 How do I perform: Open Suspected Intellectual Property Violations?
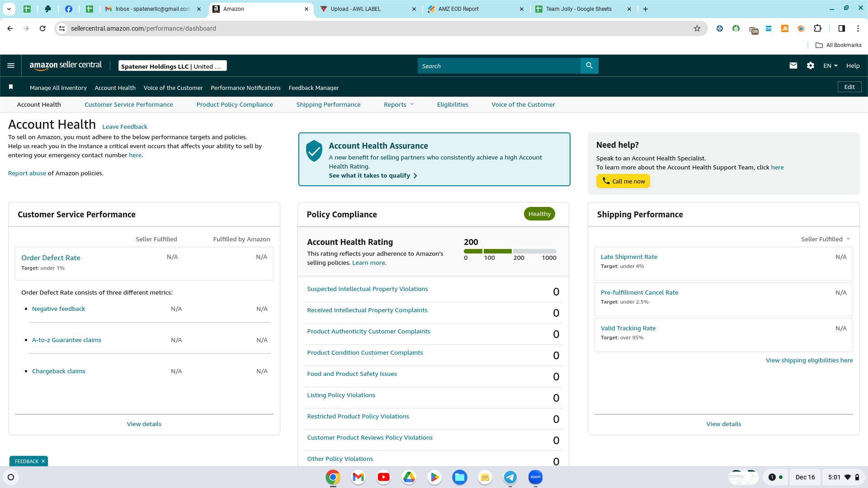point(367,289)
